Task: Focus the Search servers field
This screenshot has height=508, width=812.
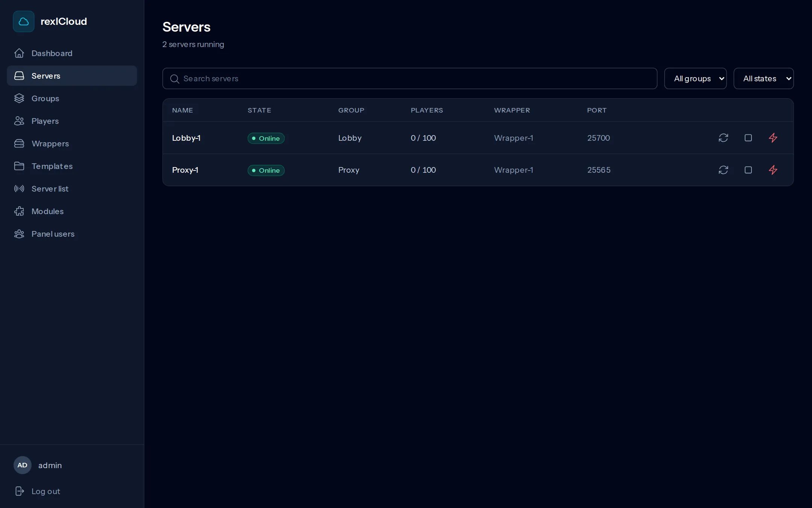Action: 410,78
